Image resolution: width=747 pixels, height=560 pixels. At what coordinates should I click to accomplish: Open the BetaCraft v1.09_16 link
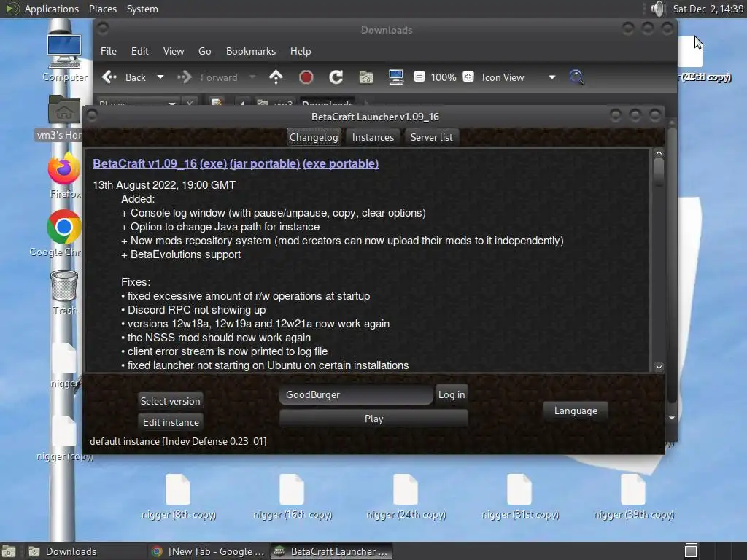pos(145,163)
